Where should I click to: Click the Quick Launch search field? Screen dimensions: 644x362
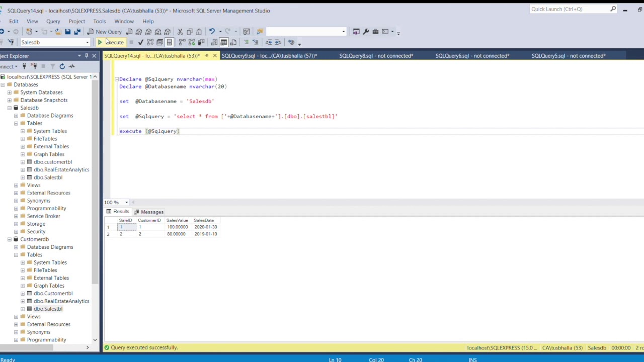click(x=574, y=9)
